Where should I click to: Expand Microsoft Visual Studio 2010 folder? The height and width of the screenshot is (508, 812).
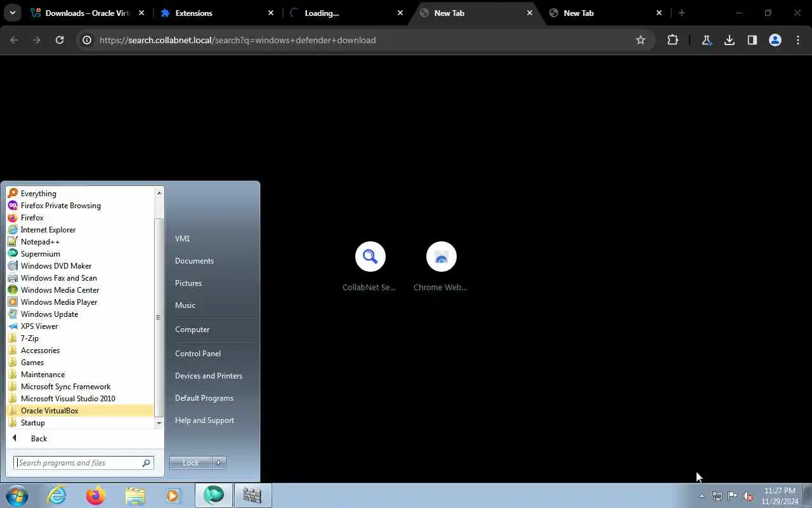[x=80, y=399]
